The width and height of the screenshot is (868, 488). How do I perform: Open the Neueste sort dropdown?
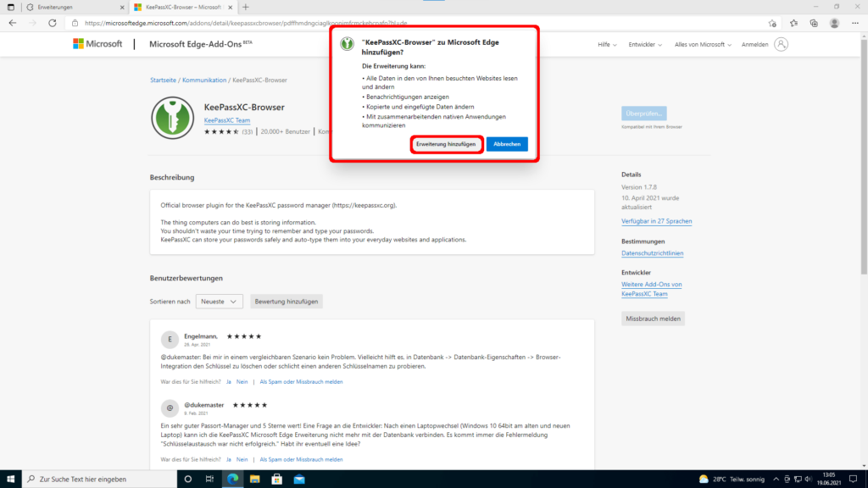(x=220, y=302)
